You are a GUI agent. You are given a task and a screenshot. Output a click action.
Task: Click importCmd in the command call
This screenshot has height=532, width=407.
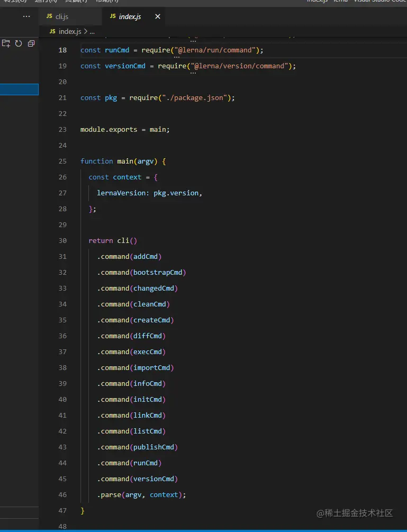click(151, 368)
